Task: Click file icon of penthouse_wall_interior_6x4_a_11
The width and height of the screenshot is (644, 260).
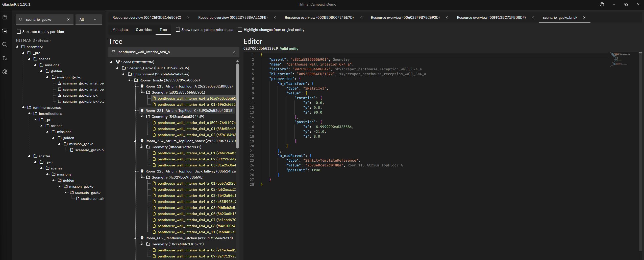Action: point(154,232)
